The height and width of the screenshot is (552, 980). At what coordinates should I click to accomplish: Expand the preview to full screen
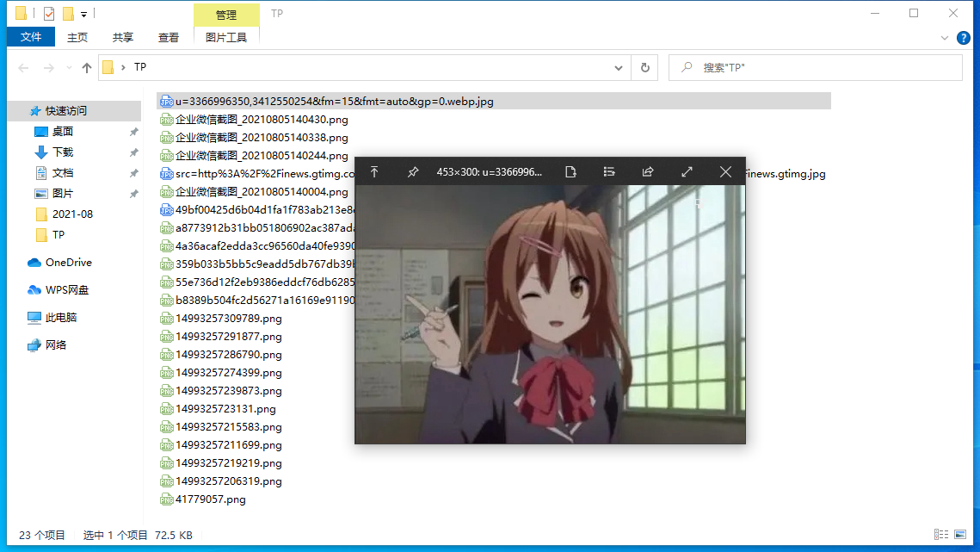tap(687, 172)
